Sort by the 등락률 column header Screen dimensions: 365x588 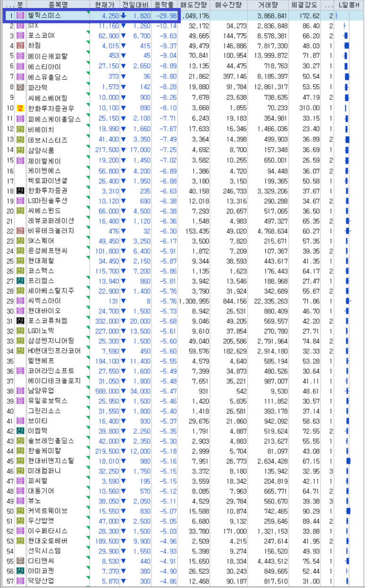(165, 5)
